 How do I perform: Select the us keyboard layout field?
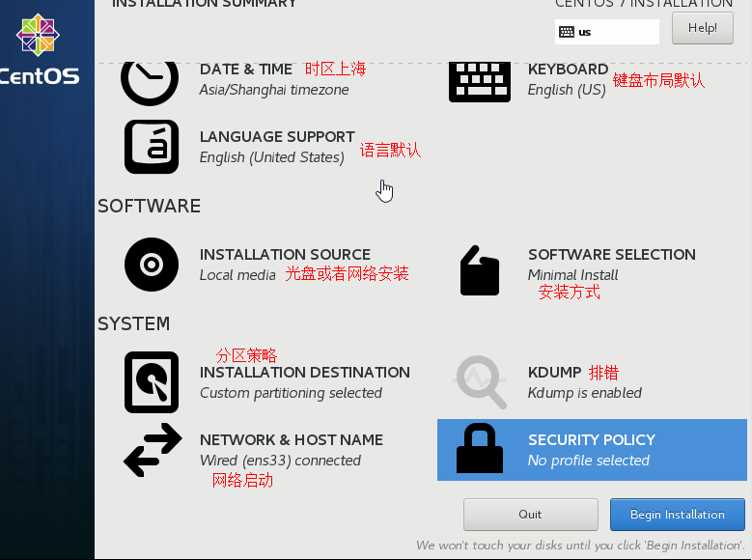(x=606, y=32)
